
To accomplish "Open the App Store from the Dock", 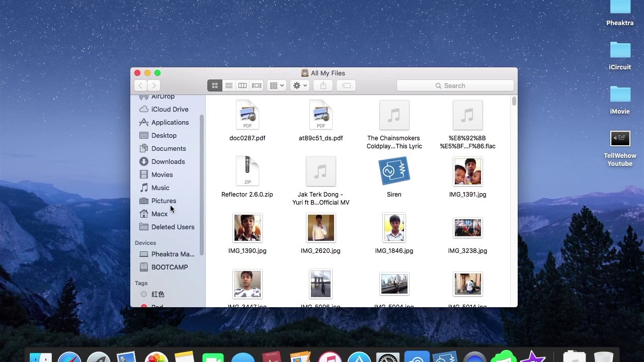I will 359,356.
